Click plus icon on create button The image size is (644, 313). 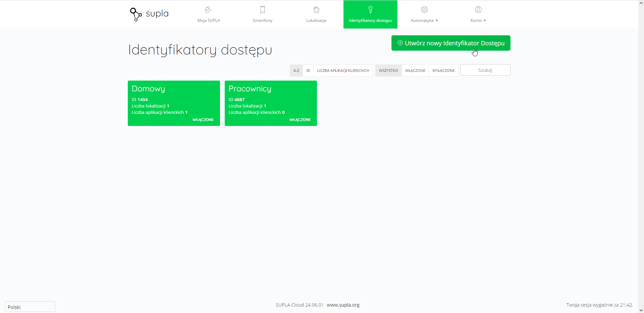pyautogui.click(x=400, y=43)
